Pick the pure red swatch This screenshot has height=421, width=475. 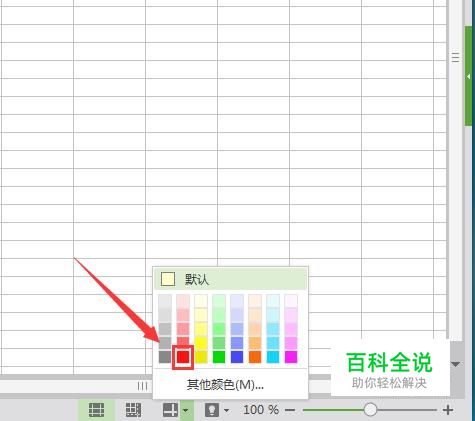(183, 357)
